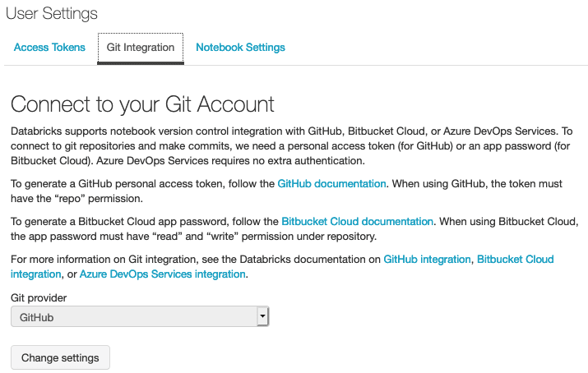The height and width of the screenshot is (373, 588).
Task: Expand the Git provider dropdown
Action: click(x=140, y=317)
